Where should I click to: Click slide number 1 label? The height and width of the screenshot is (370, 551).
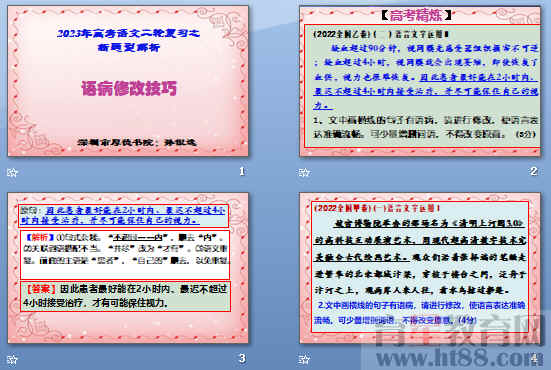click(x=242, y=171)
